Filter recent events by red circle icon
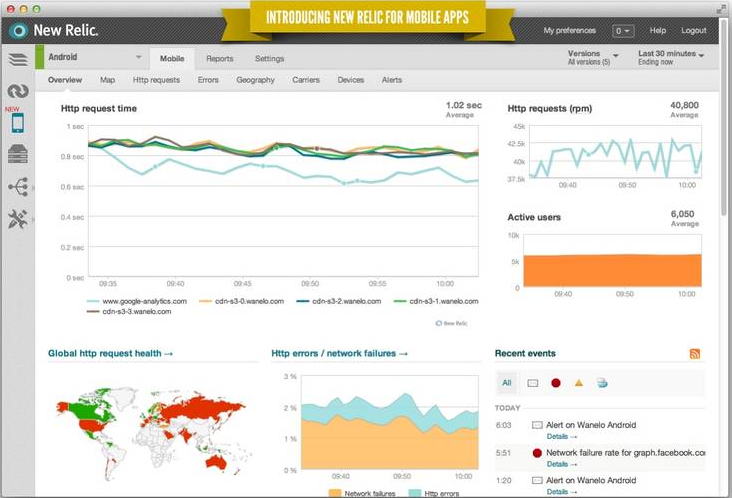 (556, 383)
